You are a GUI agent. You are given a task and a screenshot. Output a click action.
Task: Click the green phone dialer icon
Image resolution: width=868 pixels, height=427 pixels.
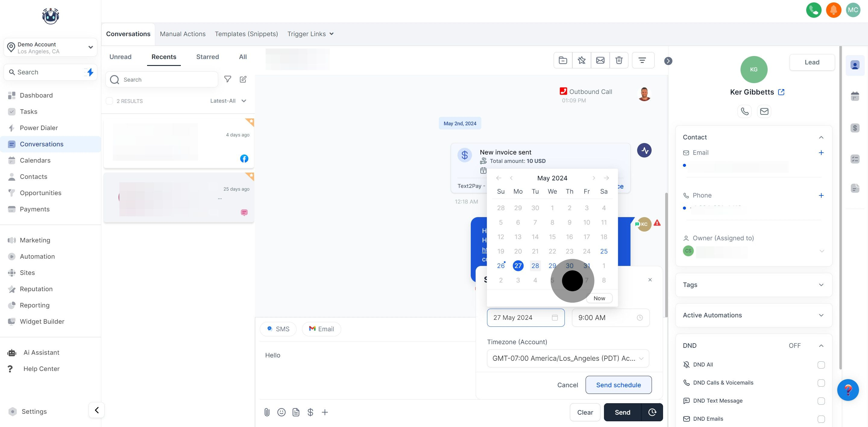(x=813, y=10)
